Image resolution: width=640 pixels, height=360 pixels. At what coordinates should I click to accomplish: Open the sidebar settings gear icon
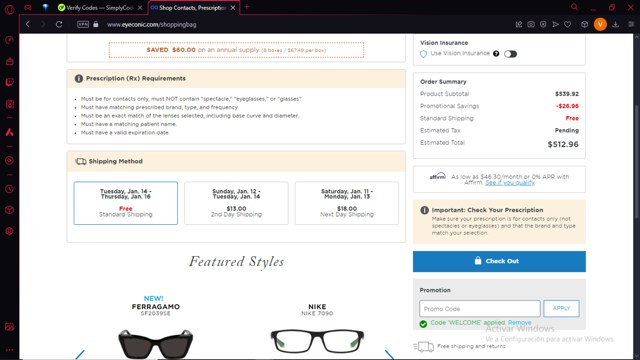(x=9, y=231)
